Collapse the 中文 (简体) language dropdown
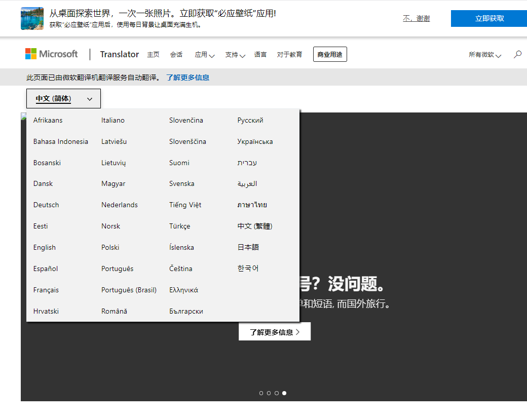The image size is (527, 420). (63, 99)
